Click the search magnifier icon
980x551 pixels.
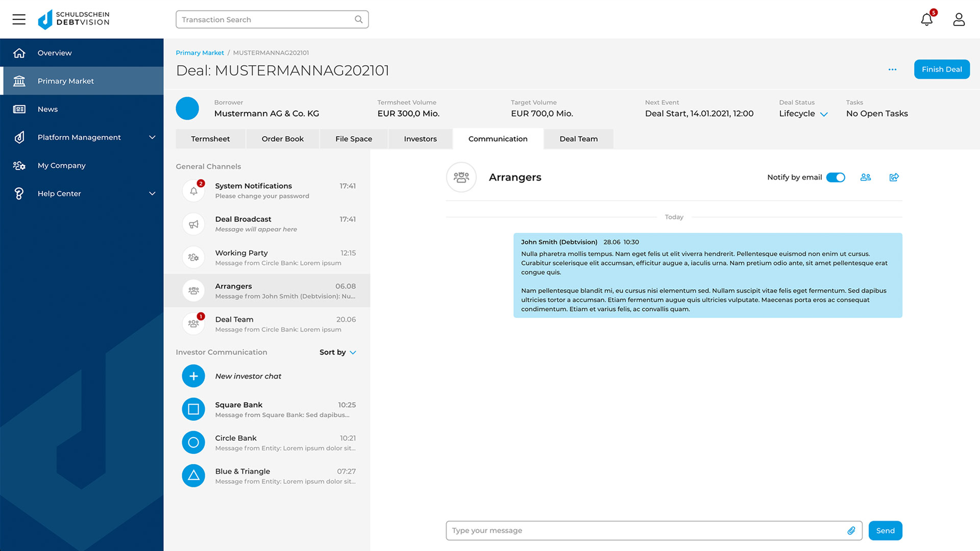pos(359,19)
